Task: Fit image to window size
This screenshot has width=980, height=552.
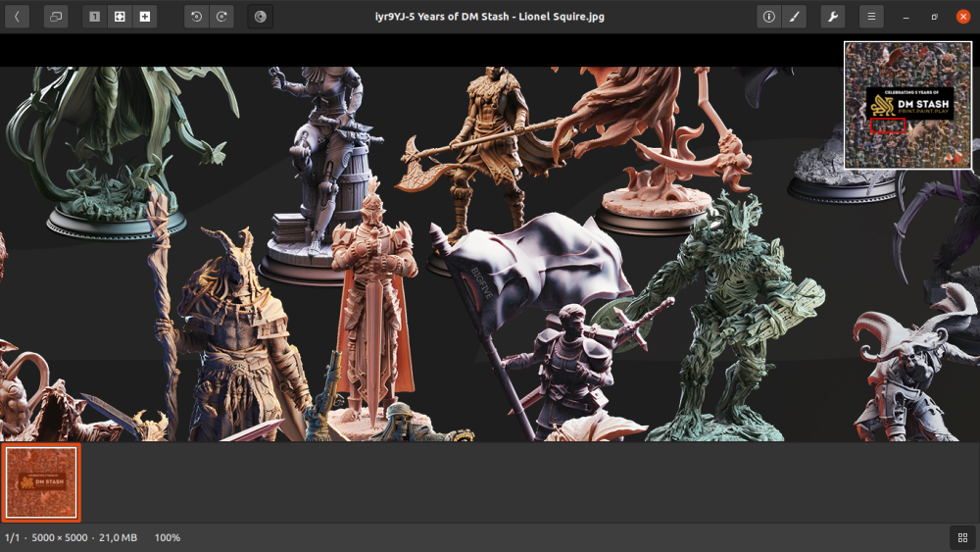Action: (x=120, y=17)
